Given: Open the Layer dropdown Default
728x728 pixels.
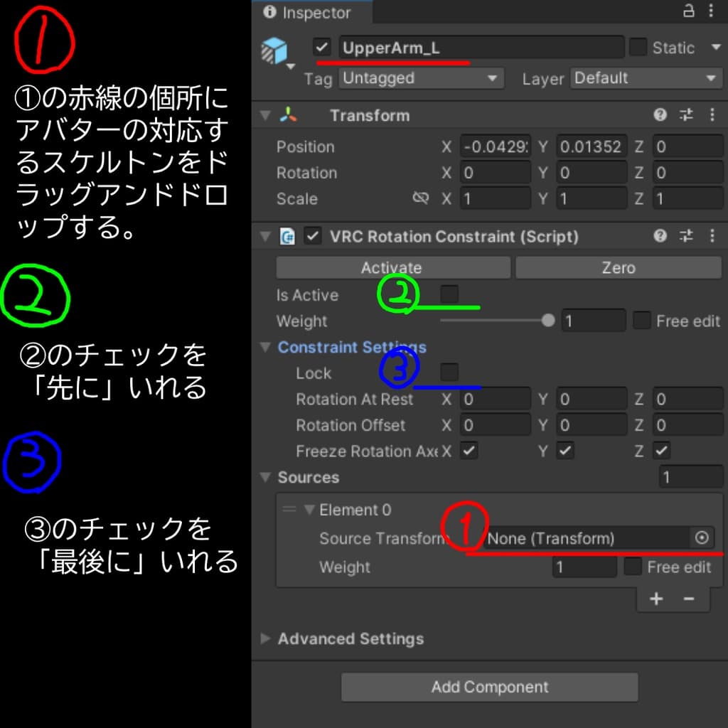Looking at the screenshot, I should [646, 78].
